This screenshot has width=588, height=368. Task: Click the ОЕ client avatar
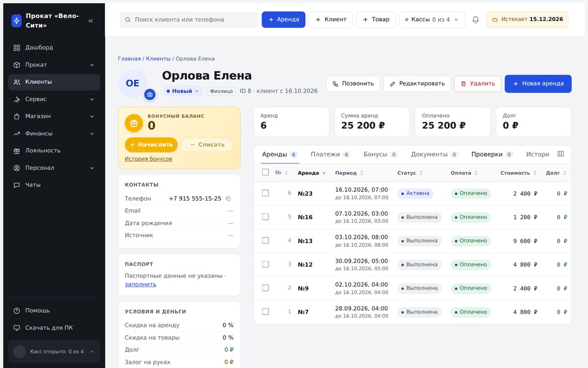tap(133, 83)
